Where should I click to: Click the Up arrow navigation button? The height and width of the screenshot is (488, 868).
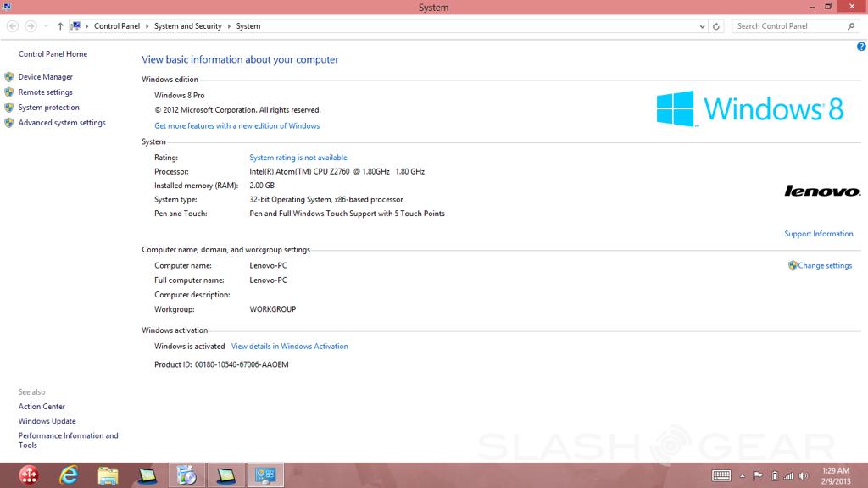(x=60, y=26)
